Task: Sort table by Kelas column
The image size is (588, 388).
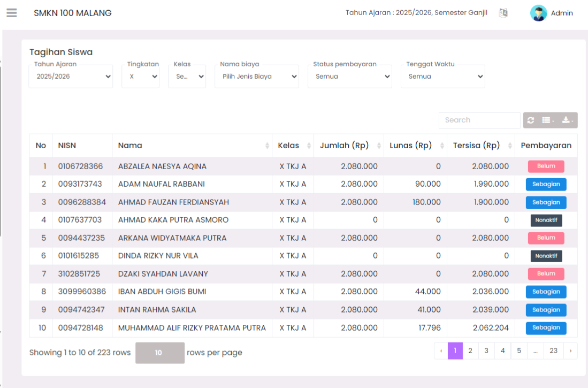Action: pyautogui.click(x=293, y=146)
